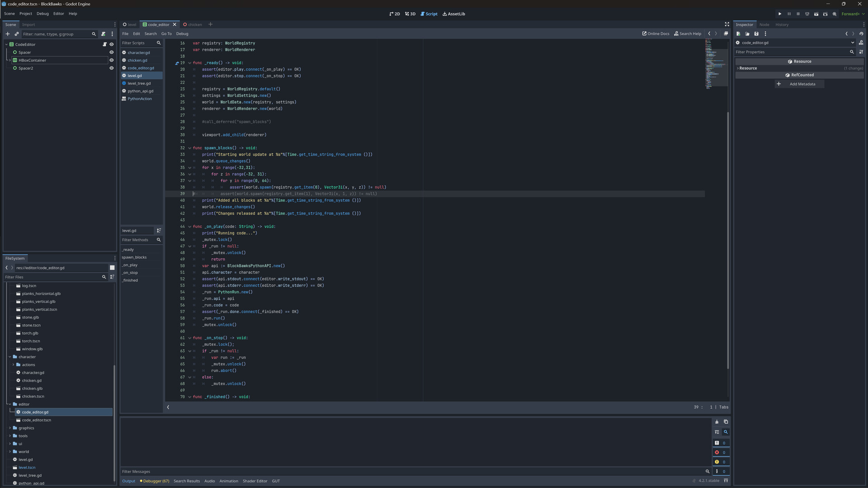
Task: Enable Movie Maker mode with the clapper icon
Action: 825,14
